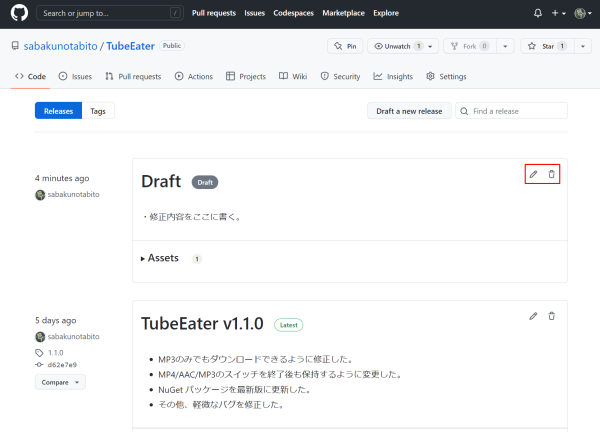Open the TubeEater repository link

pos(130,46)
